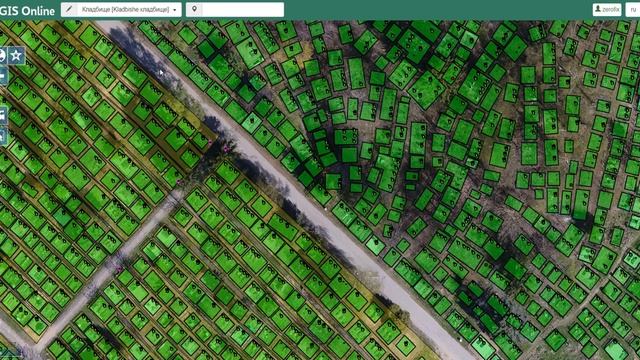The width and height of the screenshot is (640, 360).
Task: Open the zerofix user account button
Action: point(607,9)
